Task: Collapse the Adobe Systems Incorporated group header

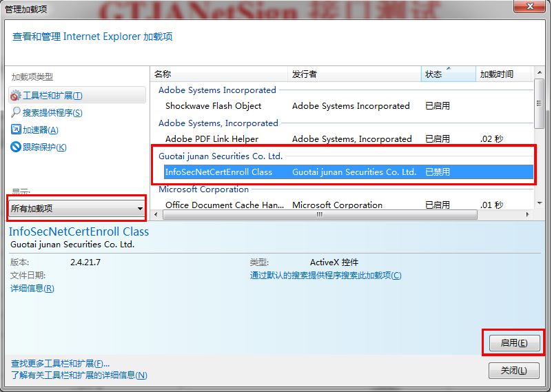Action: [x=217, y=90]
